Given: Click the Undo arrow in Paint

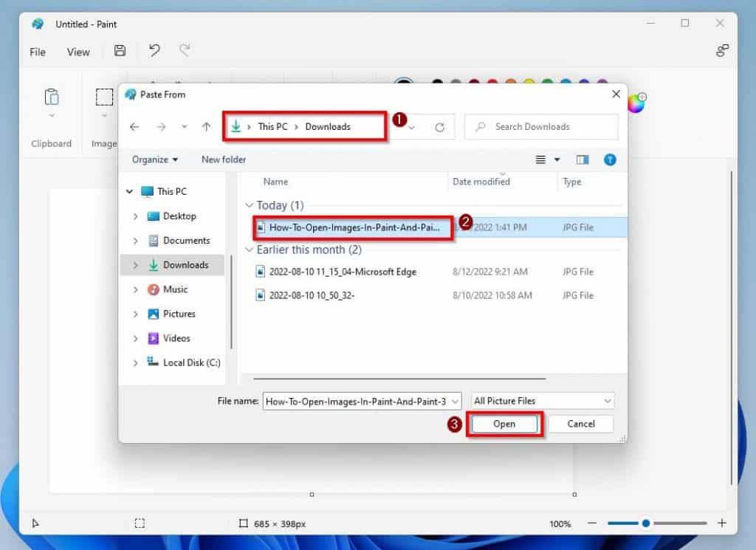Looking at the screenshot, I should click(154, 51).
